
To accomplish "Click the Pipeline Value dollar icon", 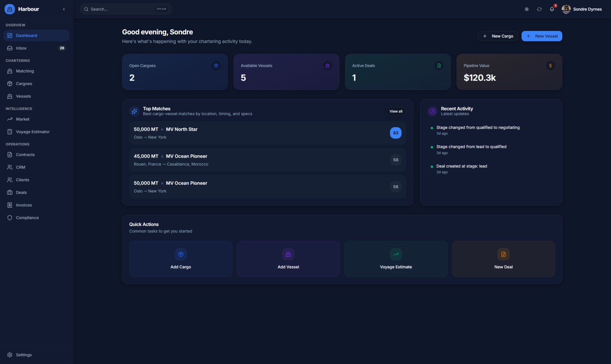I will click(550, 66).
